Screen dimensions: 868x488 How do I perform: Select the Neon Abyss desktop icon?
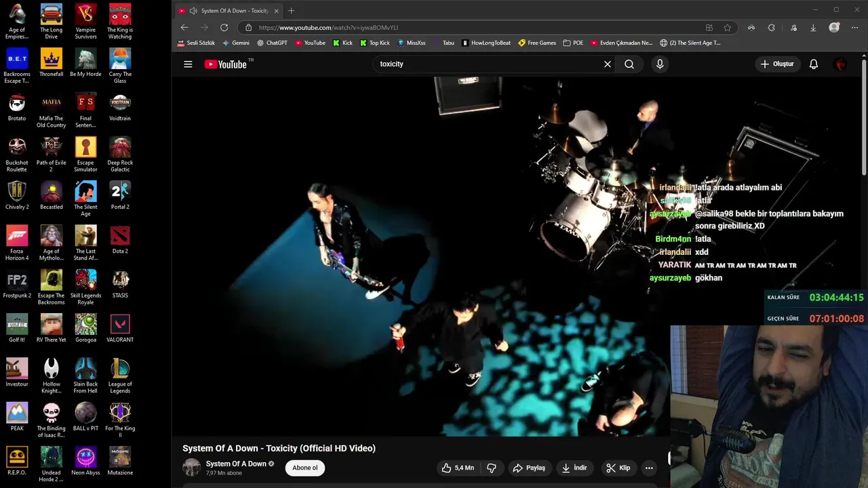pyautogui.click(x=85, y=462)
